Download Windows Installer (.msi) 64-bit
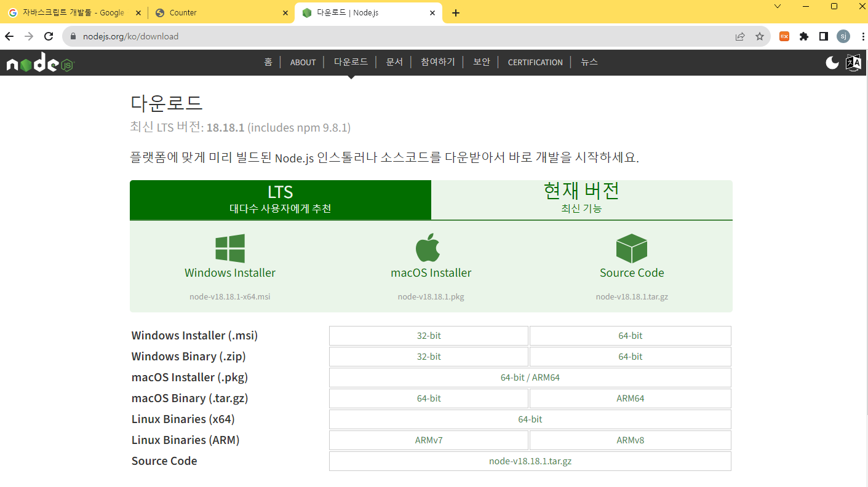Image resolution: width=868 pixels, height=487 pixels. click(631, 336)
